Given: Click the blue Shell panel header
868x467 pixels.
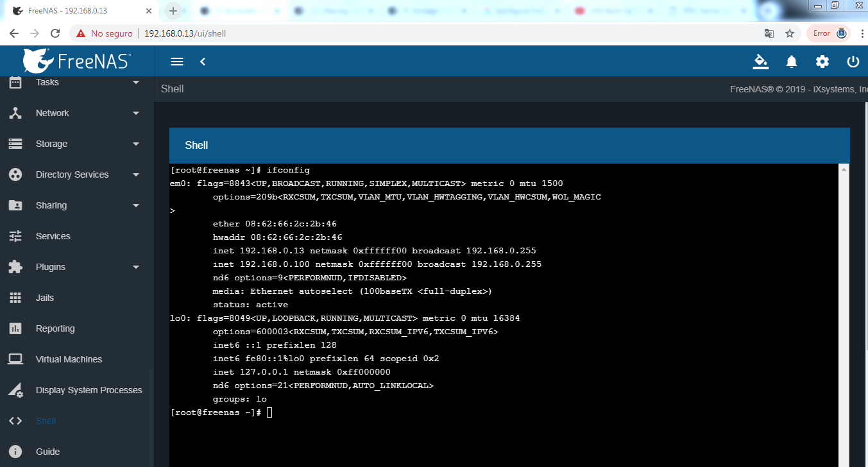Looking at the screenshot, I should 509,145.
